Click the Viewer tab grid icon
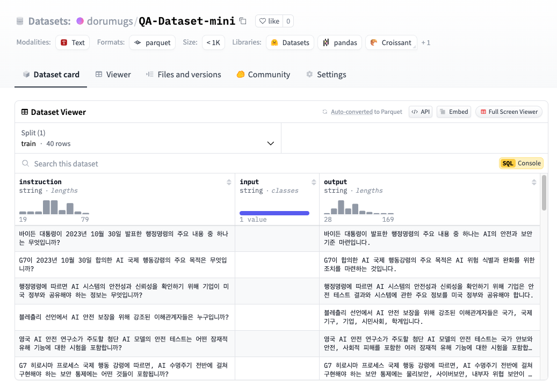557x392 pixels. pyautogui.click(x=99, y=74)
